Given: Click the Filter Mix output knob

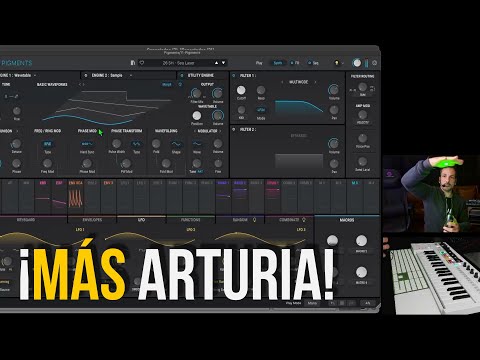Looking at the screenshot, I should pos(196,93).
